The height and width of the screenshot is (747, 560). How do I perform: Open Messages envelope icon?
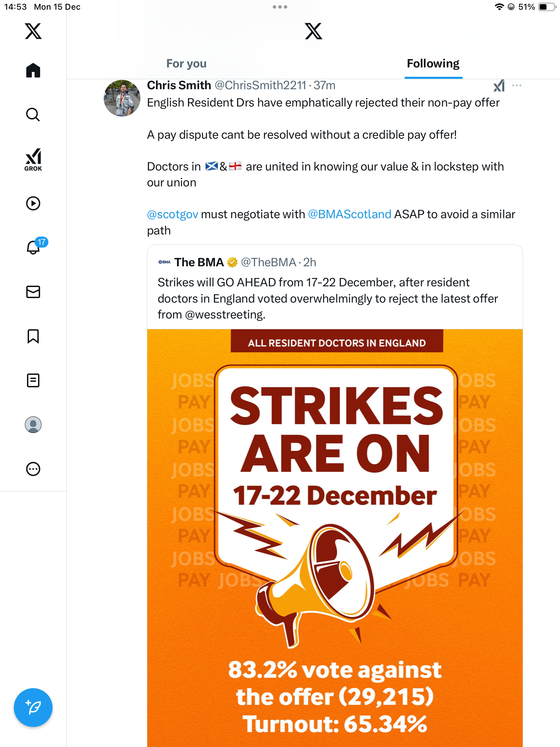(x=33, y=292)
